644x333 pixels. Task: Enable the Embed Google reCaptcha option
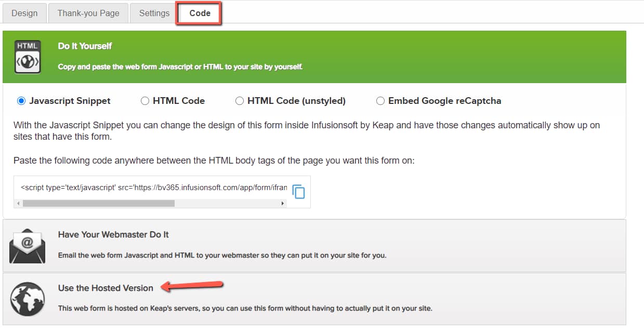coord(380,101)
